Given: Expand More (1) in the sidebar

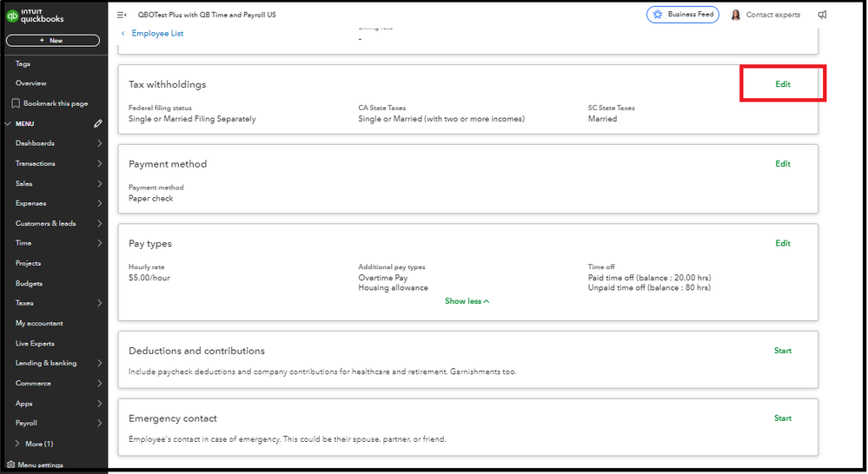Looking at the screenshot, I should (x=18, y=444).
